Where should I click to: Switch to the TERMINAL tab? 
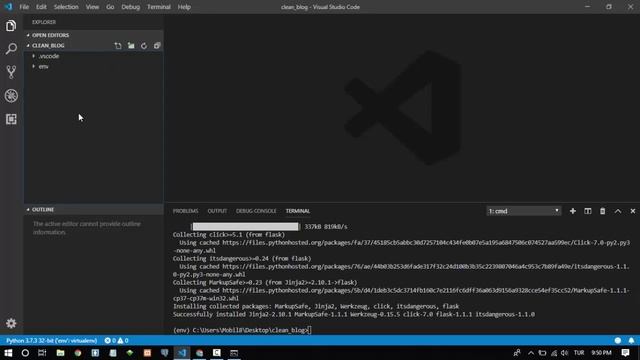tap(298, 211)
